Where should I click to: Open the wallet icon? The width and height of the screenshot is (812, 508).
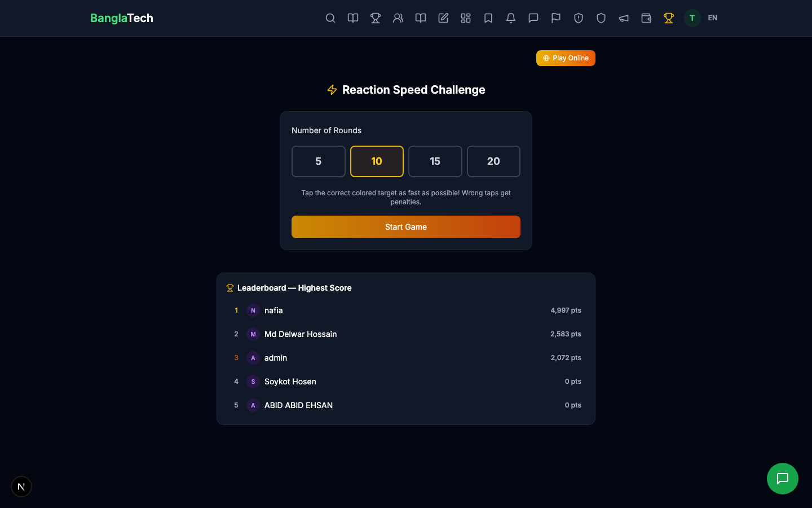646,18
